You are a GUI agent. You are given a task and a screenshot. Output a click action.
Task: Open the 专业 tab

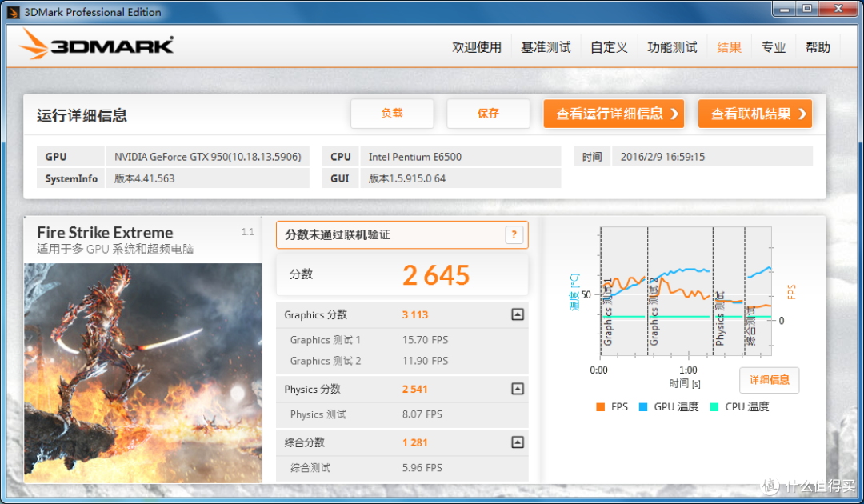tap(773, 47)
